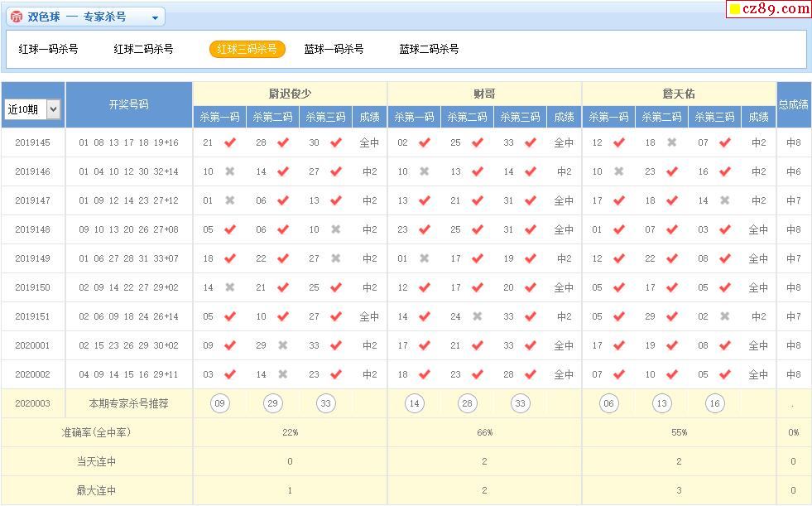Switch to 红球二码杀号 tab
The width and height of the screenshot is (812, 506).
(143, 49)
